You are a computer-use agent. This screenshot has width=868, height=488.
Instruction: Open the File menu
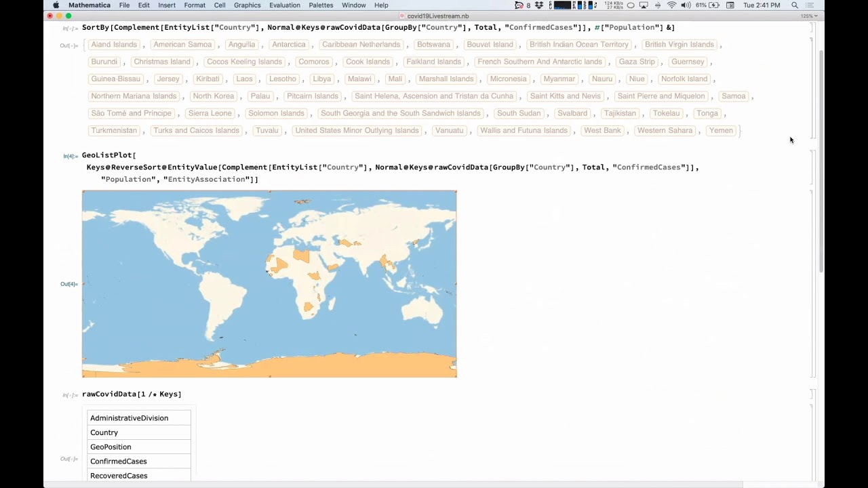click(x=124, y=5)
